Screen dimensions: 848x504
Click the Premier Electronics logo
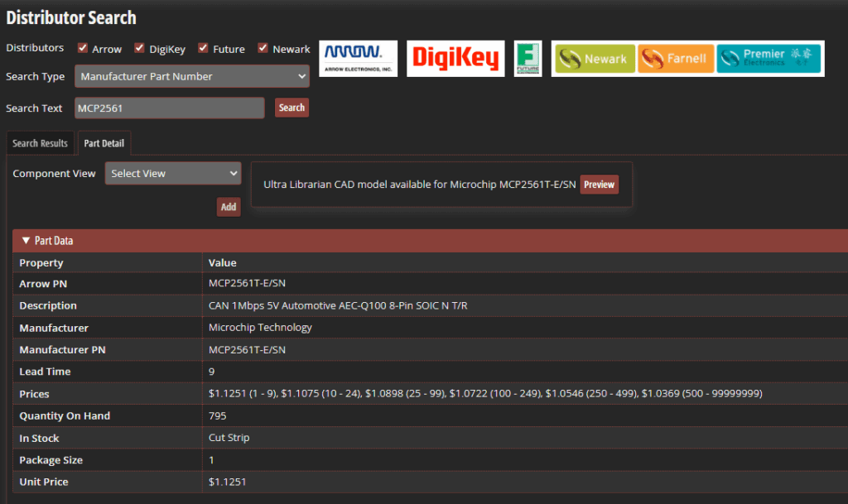pos(768,58)
